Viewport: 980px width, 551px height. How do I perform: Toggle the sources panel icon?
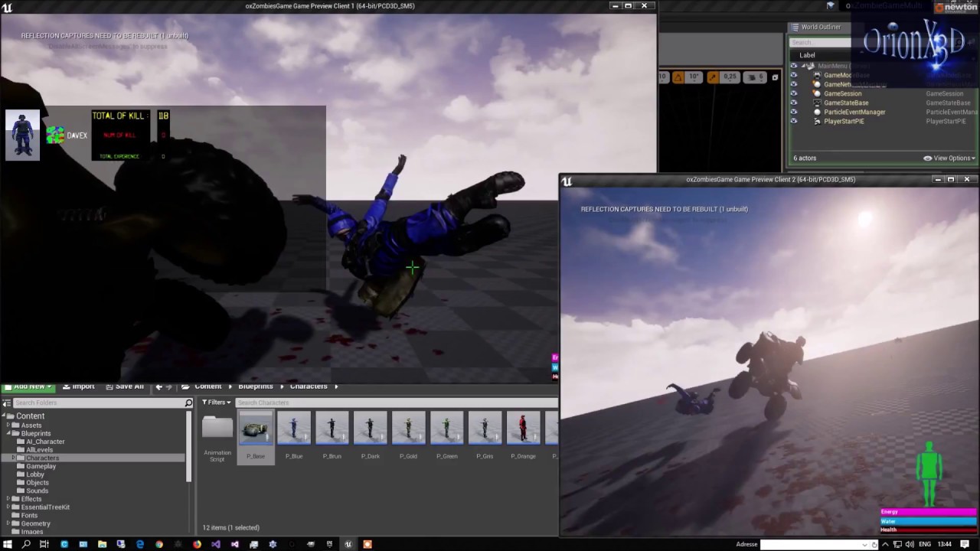coord(6,403)
